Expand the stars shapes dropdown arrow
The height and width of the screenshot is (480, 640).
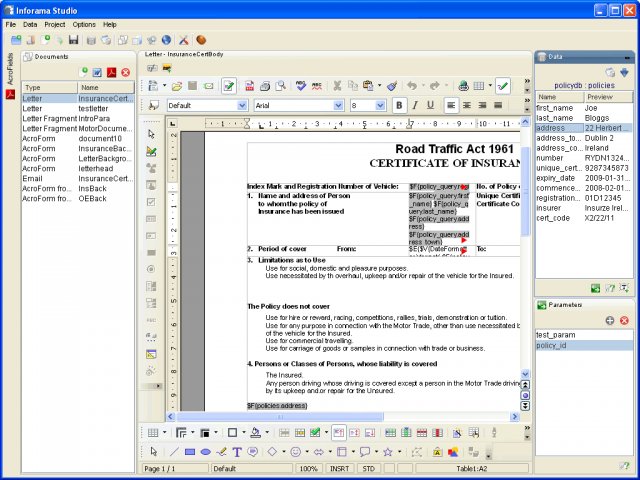(399, 452)
